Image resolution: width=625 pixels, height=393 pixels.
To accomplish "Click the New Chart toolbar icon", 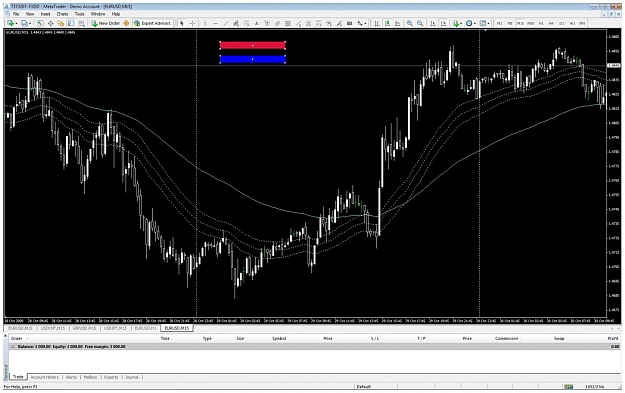I will tap(10, 23).
